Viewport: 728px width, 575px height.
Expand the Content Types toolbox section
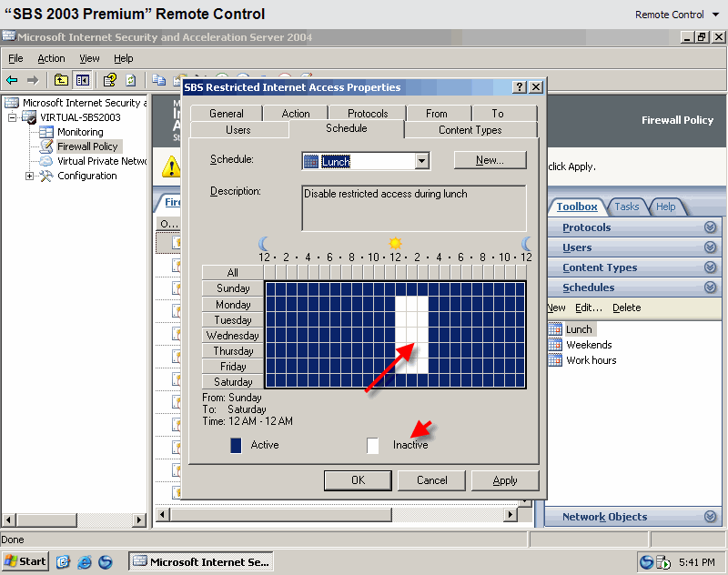click(x=710, y=267)
